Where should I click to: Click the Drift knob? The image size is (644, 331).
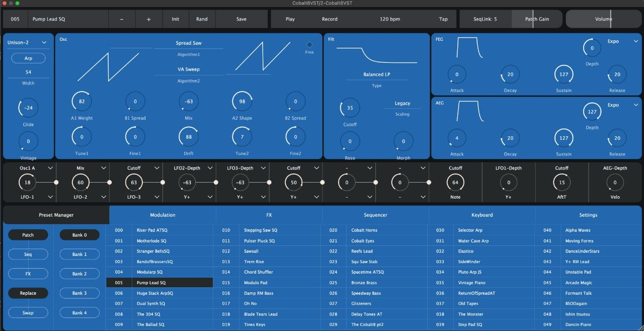[189, 137]
